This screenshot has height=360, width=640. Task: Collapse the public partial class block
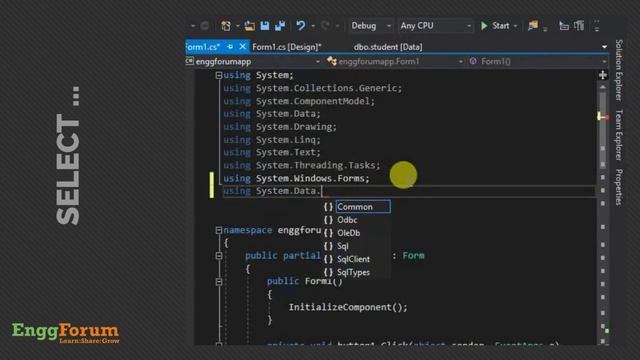coord(219,256)
